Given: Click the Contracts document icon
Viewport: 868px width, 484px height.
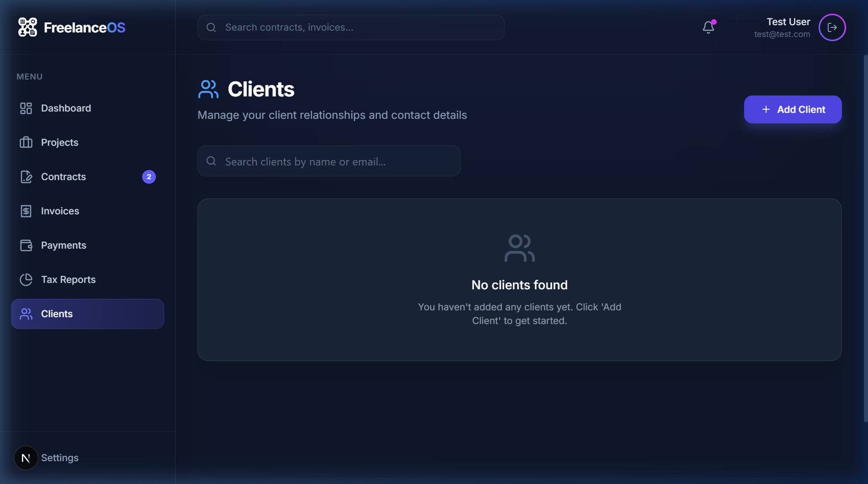Looking at the screenshot, I should tap(26, 177).
